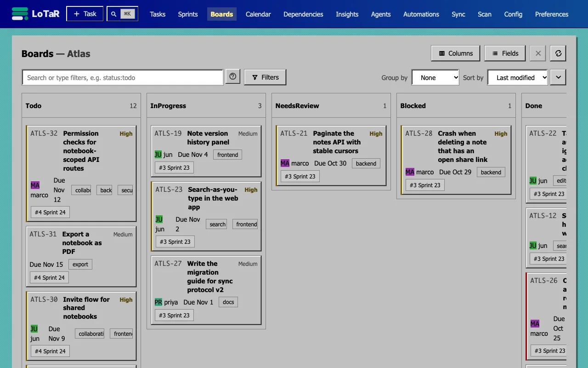Click the docs tag on ATLS-27

tap(228, 302)
